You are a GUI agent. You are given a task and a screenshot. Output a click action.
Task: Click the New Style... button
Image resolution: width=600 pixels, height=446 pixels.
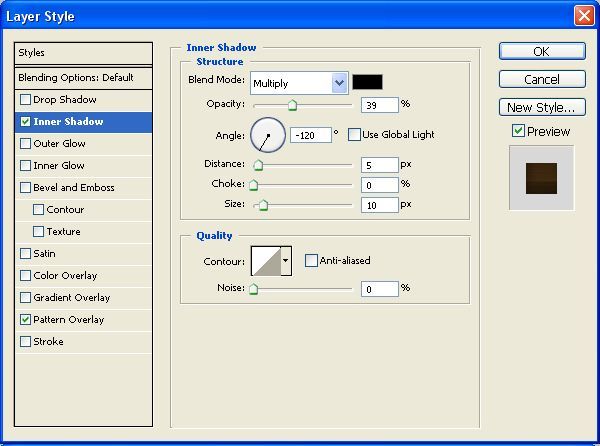pos(541,107)
